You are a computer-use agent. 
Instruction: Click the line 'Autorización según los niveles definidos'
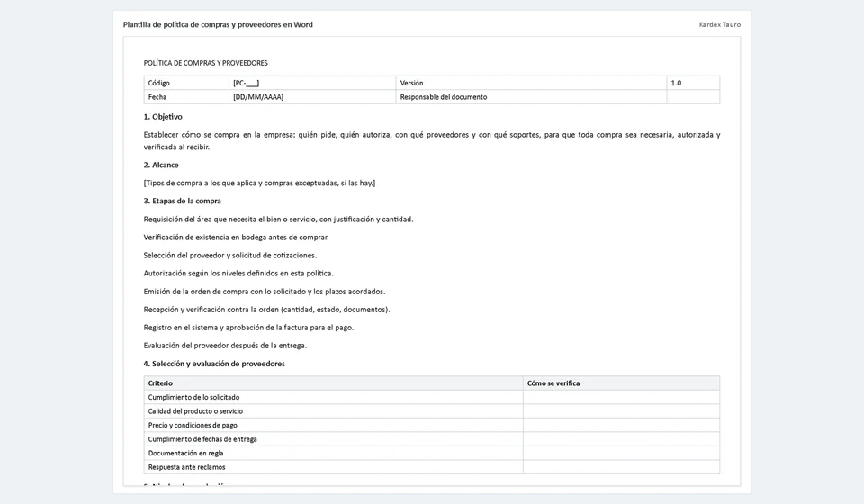pos(238,274)
